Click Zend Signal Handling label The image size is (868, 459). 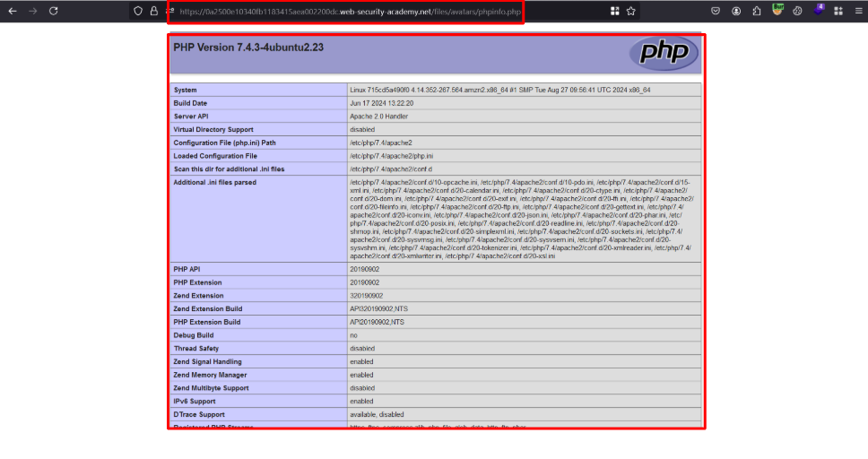pos(207,362)
